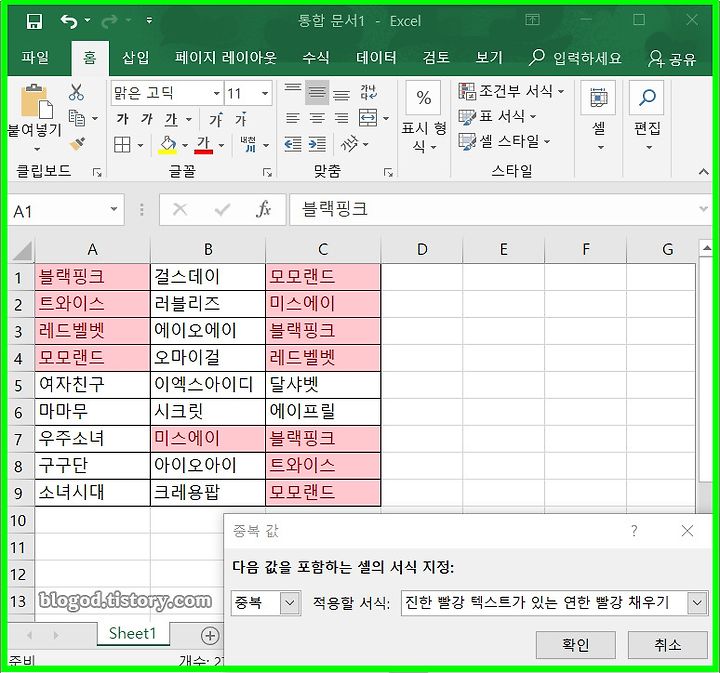Screen dimensions: 720x673
Task: Switch to Page Layout (페이지 레이아웃) tab
Action: tap(225, 58)
